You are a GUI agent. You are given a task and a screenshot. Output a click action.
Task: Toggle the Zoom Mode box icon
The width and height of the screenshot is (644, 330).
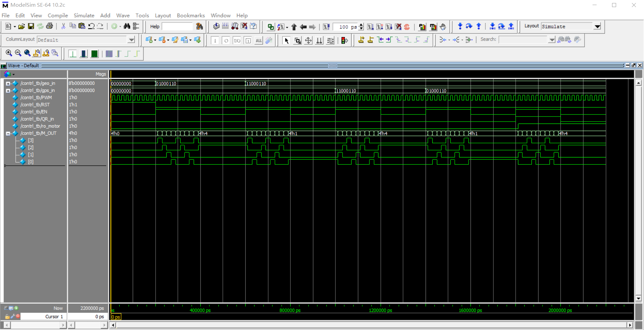point(297,41)
